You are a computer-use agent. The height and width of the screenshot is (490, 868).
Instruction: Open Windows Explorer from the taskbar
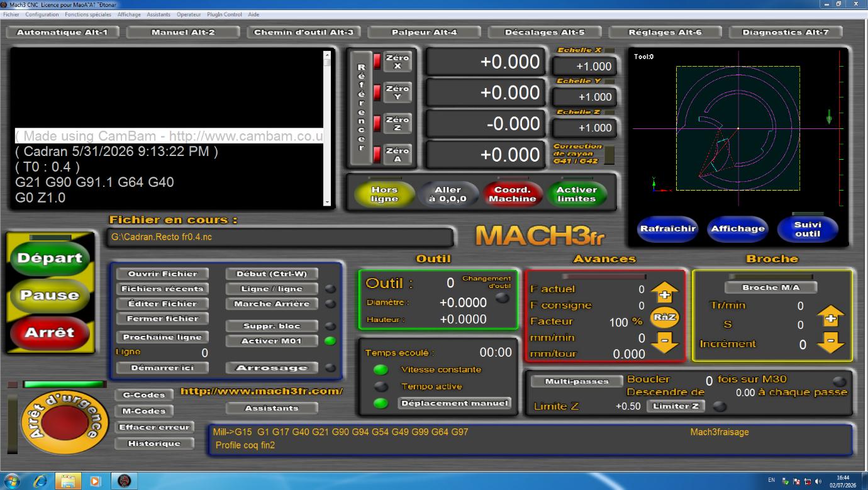[x=69, y=481]
